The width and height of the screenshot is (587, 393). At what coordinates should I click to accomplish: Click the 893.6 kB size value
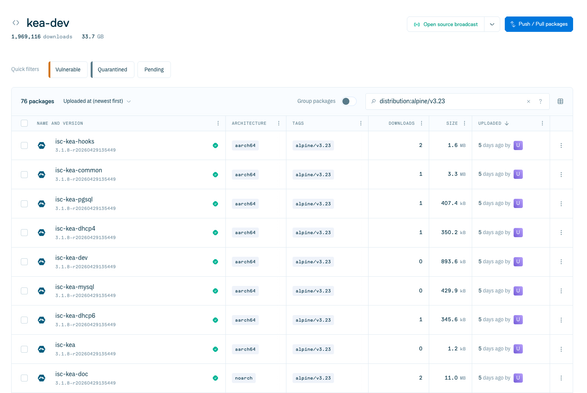coord(453,262)
